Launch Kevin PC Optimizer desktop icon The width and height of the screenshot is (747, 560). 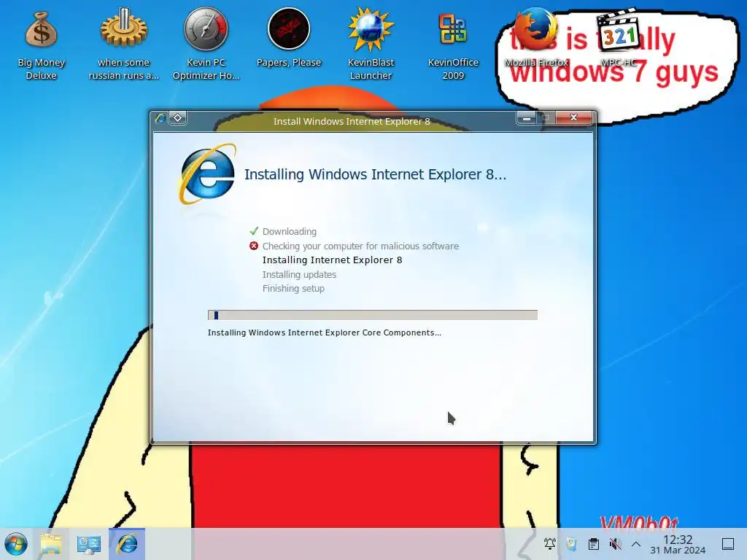[206, 45]
